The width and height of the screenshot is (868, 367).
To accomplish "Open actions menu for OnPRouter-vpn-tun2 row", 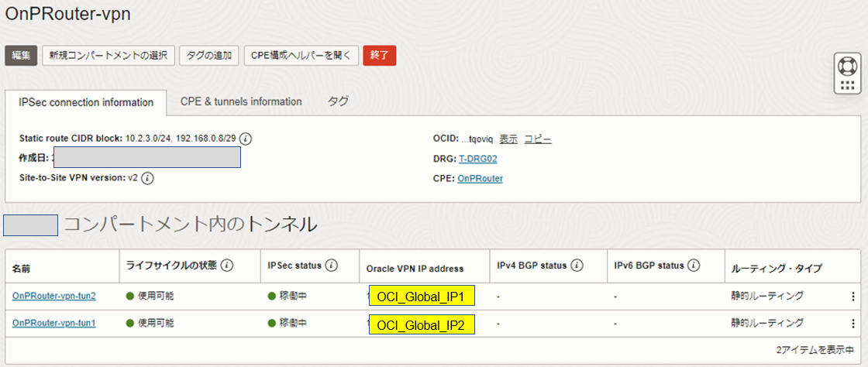I will 852,297.
